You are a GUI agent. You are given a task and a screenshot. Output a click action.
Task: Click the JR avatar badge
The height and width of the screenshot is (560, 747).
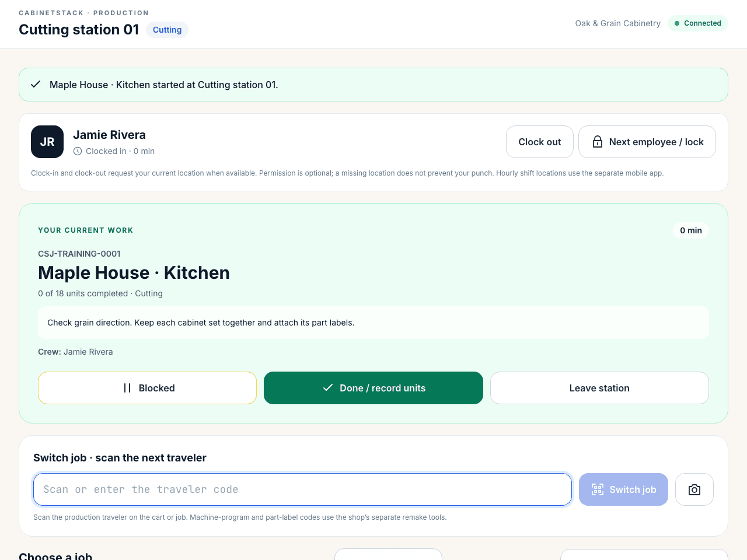pos(47,142)
